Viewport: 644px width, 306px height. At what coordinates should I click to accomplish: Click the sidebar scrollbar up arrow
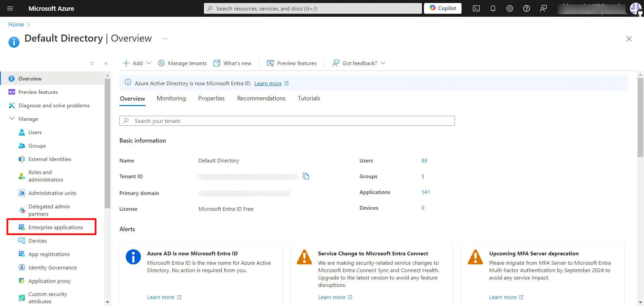[x=107, y=75]
